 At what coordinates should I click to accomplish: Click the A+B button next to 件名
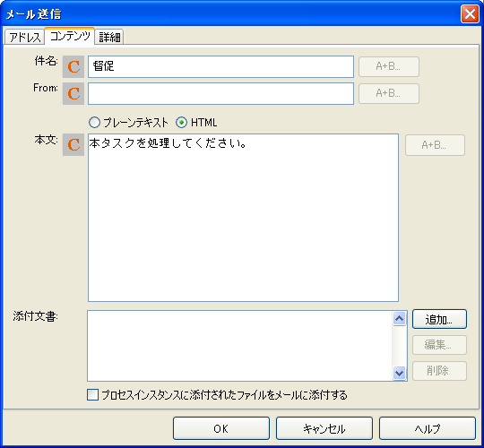389,66
